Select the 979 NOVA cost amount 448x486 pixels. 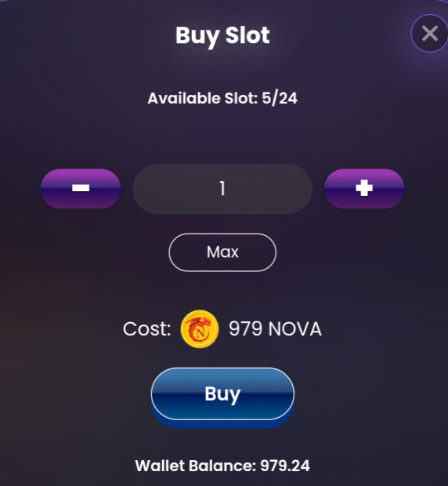pos(275,329)
